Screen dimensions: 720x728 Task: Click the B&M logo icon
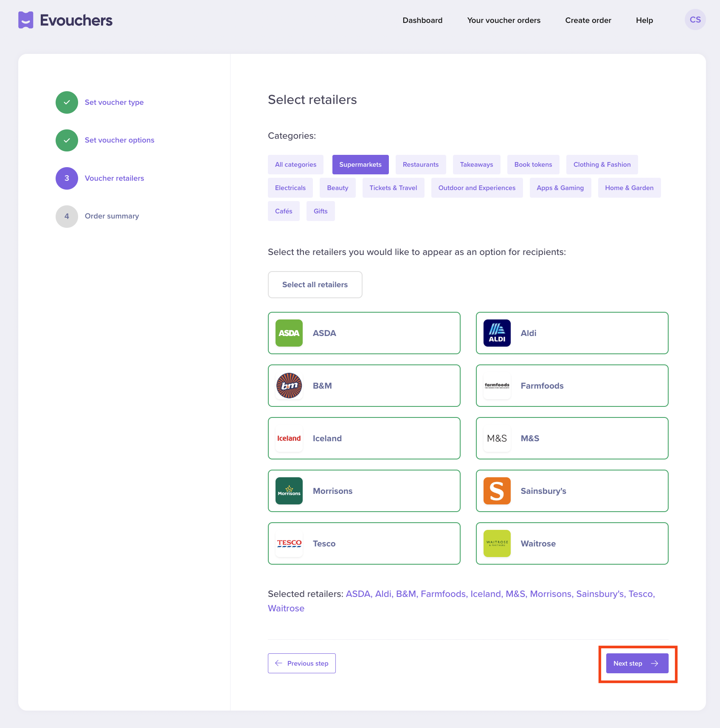(289, 386)
